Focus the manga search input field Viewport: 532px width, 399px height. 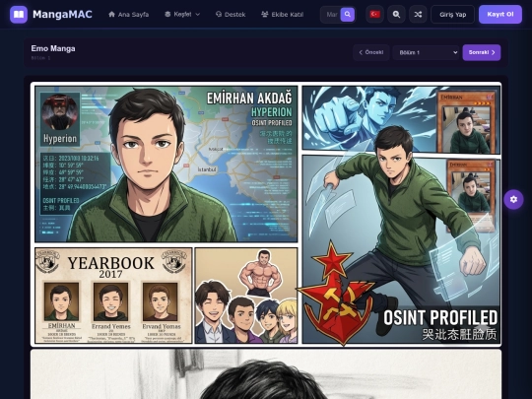(331, 14)
